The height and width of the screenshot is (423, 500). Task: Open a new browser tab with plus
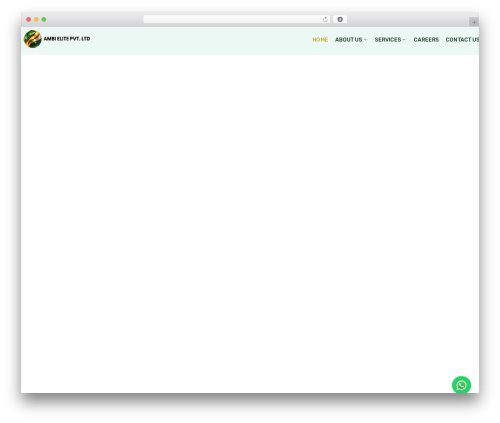(474, 22)
